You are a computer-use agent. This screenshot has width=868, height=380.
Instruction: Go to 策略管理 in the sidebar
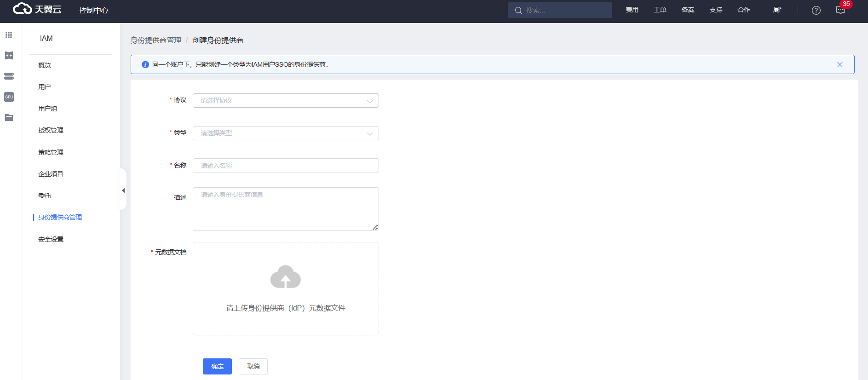[51, 152]
